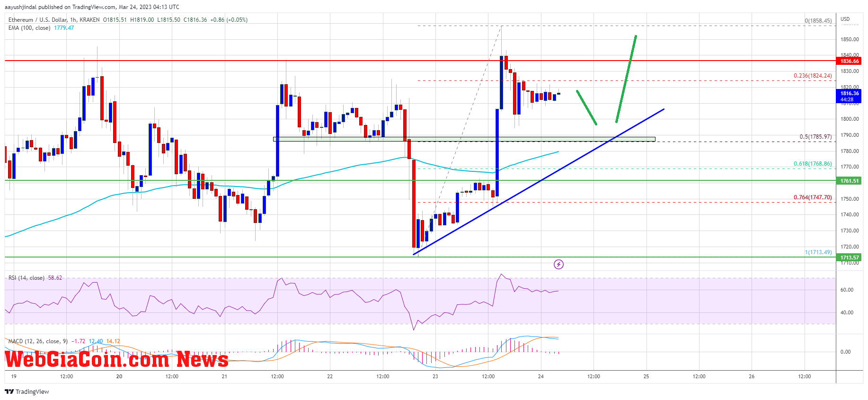
Task: Click date label 26 on time axis
Action: click(x=752, y=377)
